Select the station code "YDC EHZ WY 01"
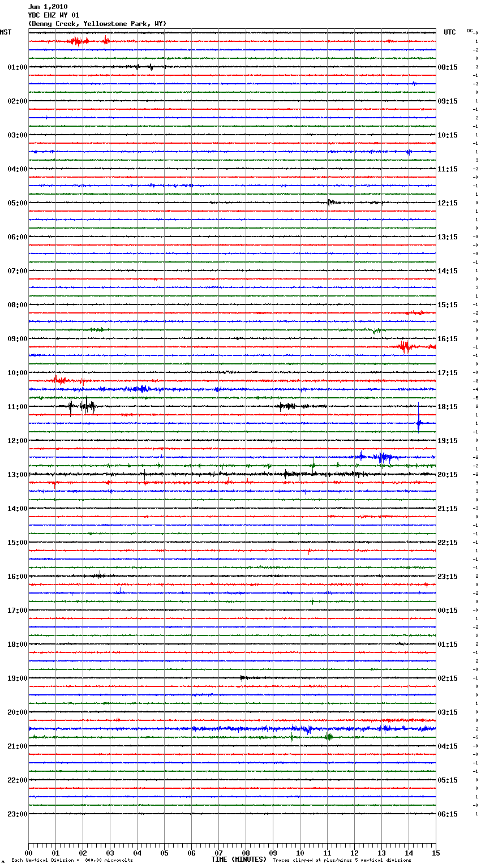Screen dimensions: 481x868 click(x=54, y=15)
